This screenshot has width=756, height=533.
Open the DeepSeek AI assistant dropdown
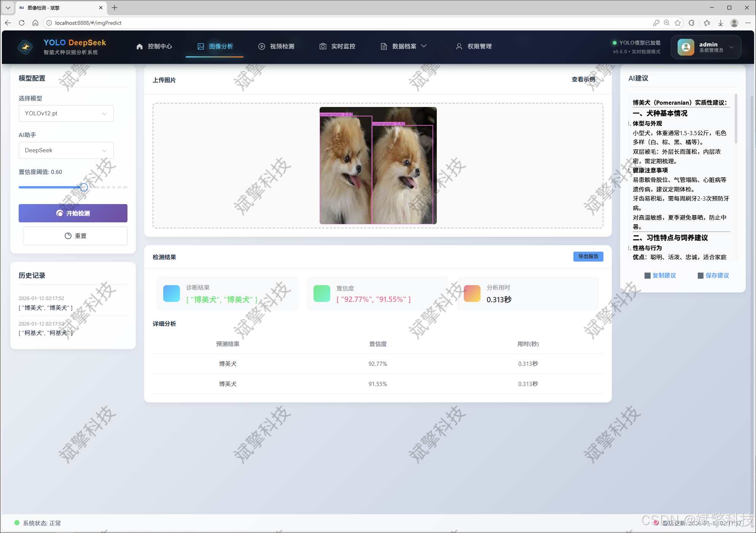66,150
